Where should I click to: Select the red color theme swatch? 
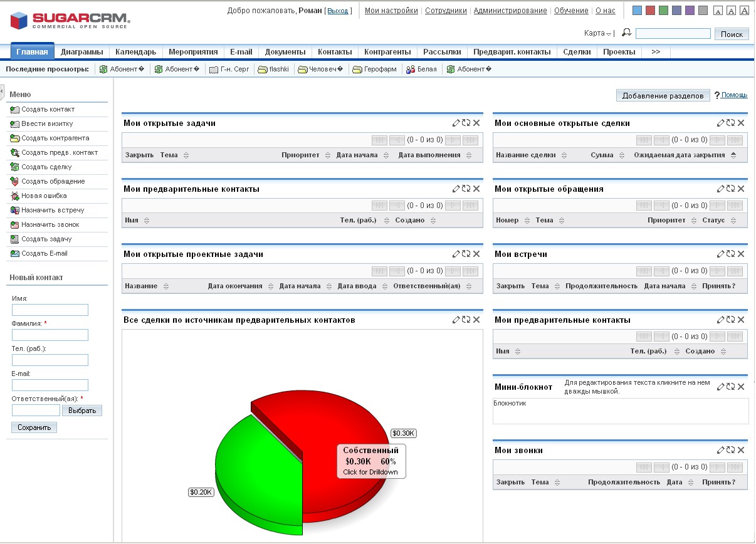coord(651,10)
